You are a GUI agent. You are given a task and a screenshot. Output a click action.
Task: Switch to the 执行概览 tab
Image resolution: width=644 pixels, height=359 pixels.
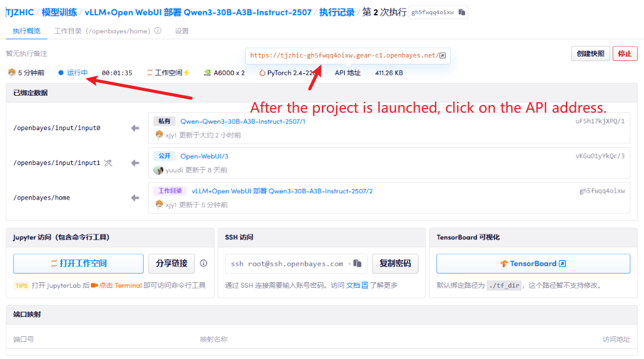[26, 31]
